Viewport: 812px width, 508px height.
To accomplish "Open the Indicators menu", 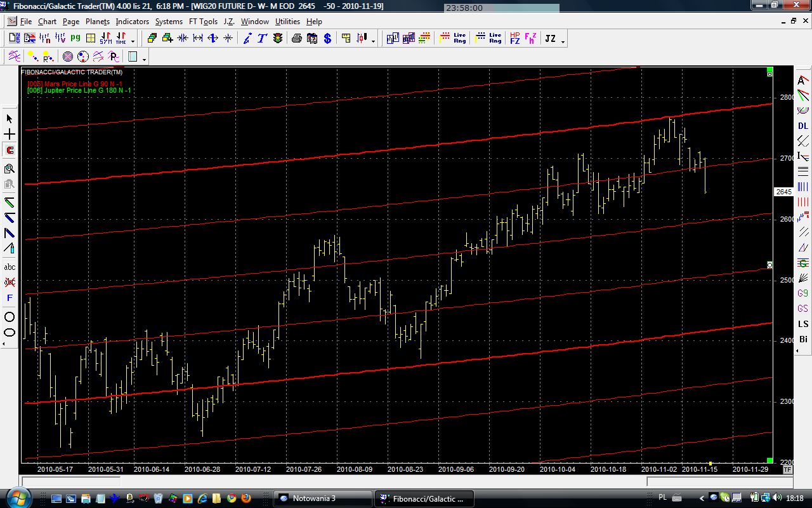I will 132,22.
